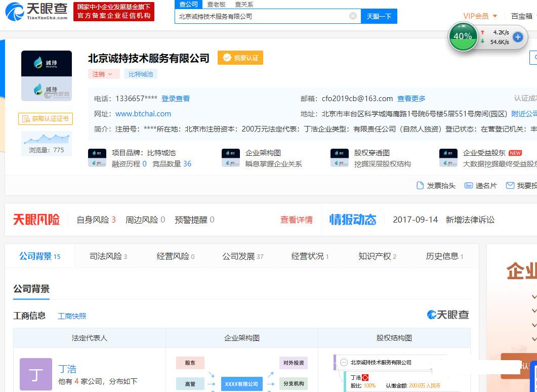Open the 企业架构图 feature icon
Viewport: 537px width, 392px height.
[x=231, y=158]
